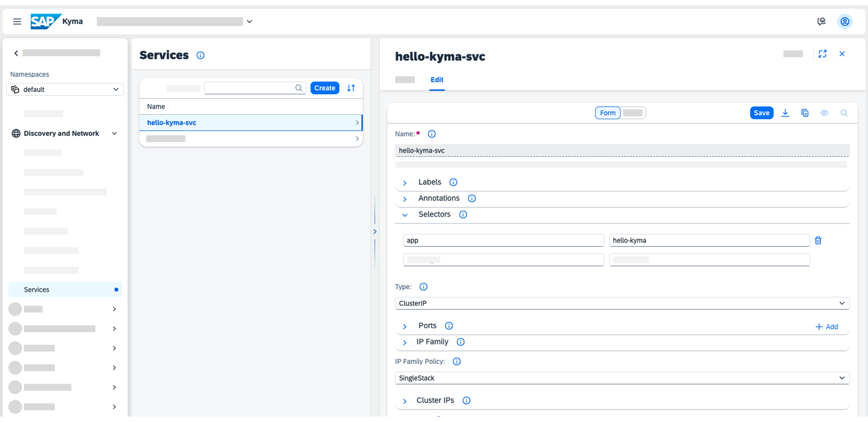The image size is (868, 422).
Task: Switch to the Edit tab
Action: 437,80
